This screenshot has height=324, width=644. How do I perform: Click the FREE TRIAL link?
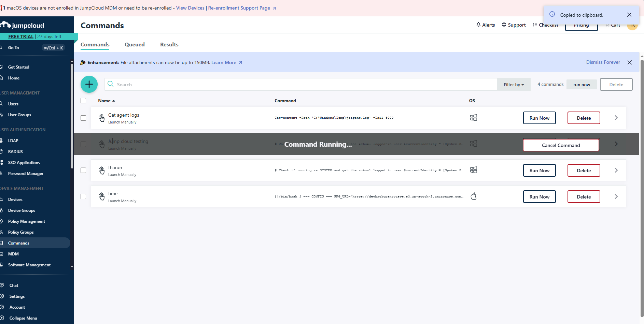coord(21,36)
